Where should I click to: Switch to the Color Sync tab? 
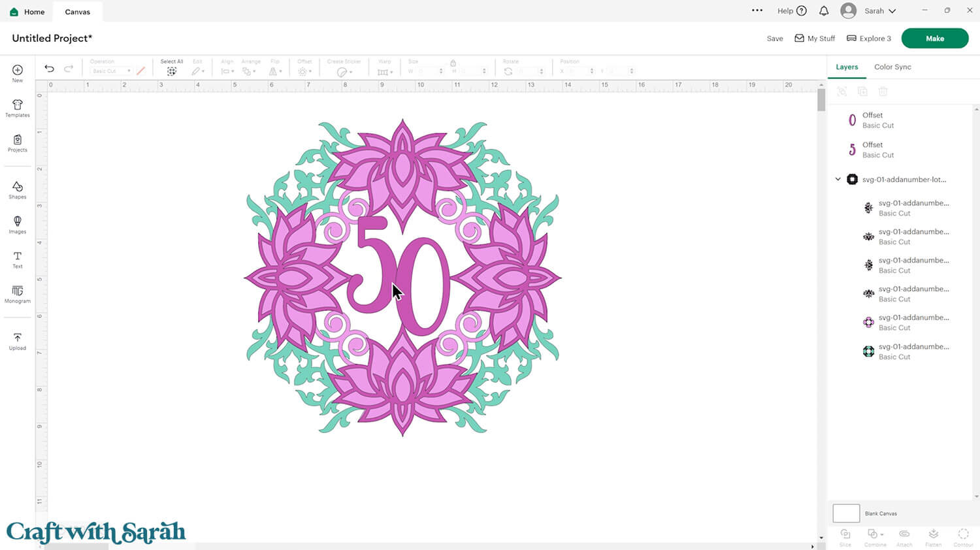click(892, 67)
